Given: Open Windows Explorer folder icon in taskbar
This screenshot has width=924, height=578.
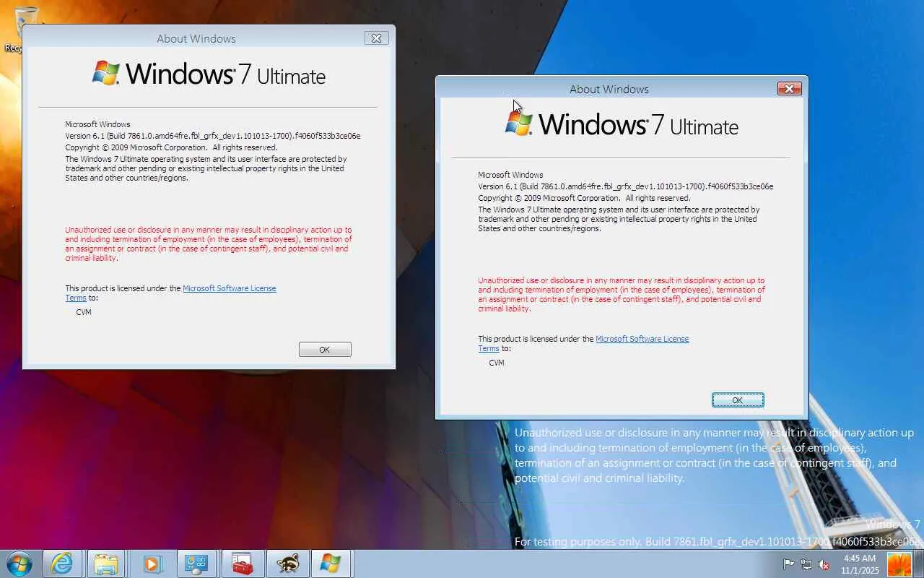Looking at the screenshot, I should coord(106,564).
